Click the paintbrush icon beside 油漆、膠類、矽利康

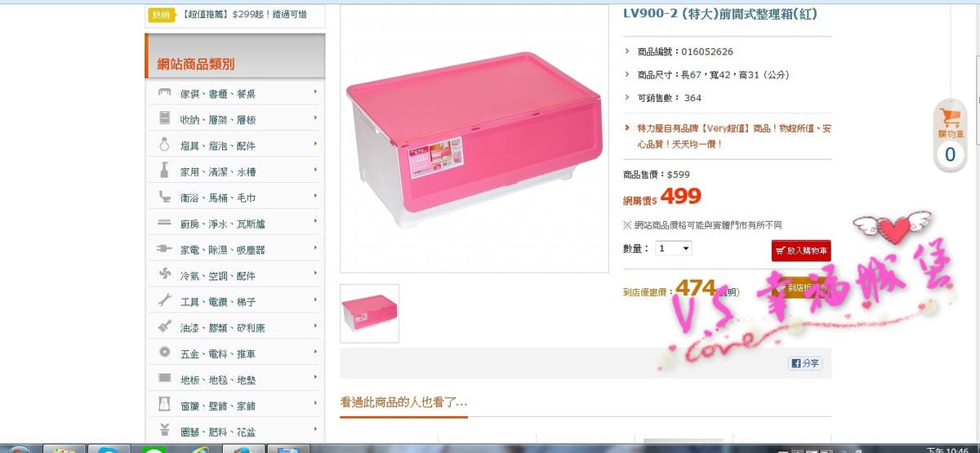(x=164, y=327)
